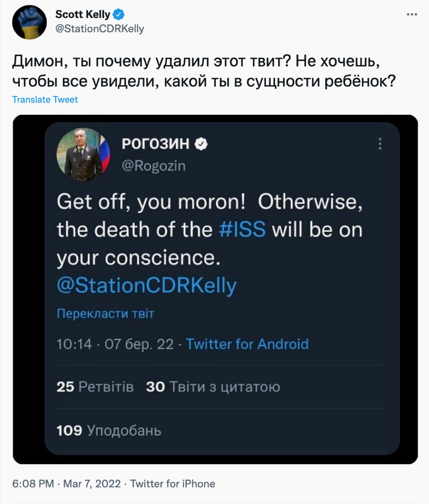Click the Twitter for iPhone source label
This screenshot has width=429, height=504.
click(172, 484)
